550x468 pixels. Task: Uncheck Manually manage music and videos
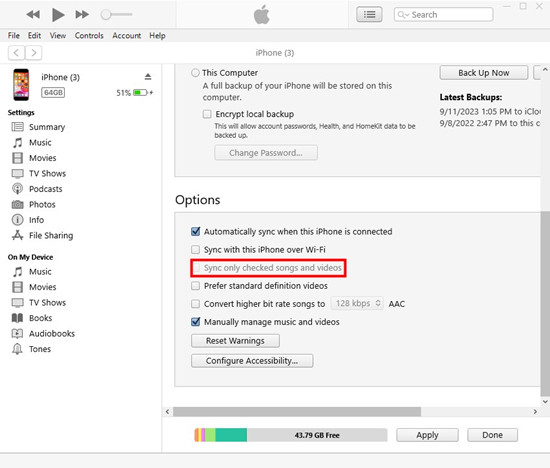[195, 322]
